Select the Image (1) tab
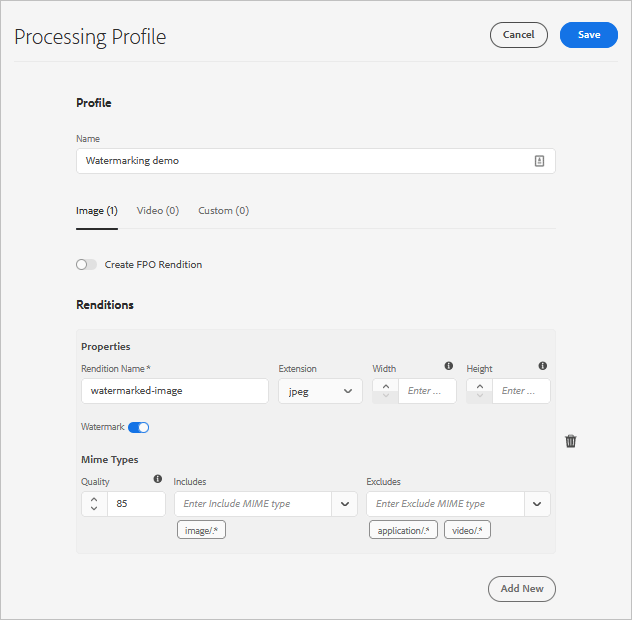The width and height of the screenshot is (632, 620). point(97,211)
